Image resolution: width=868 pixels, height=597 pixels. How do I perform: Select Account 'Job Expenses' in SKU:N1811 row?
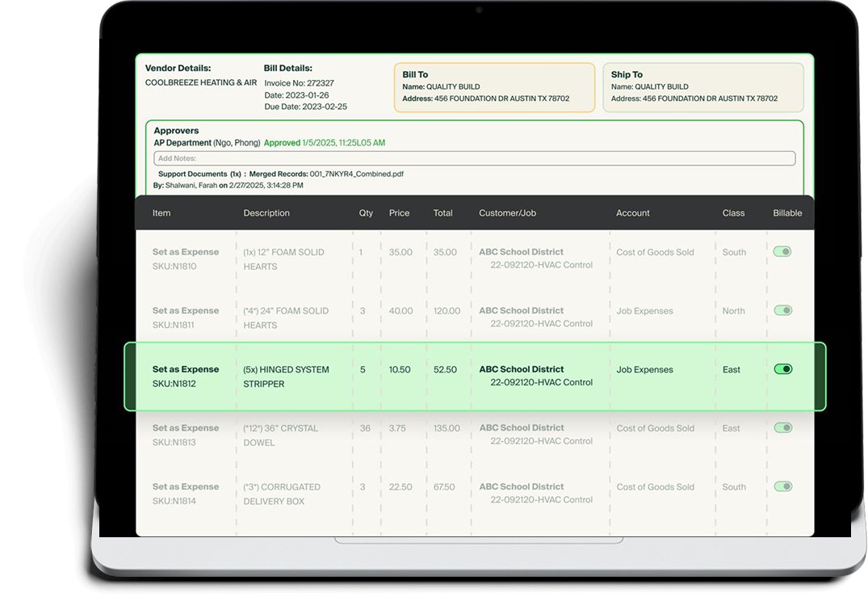[645, 311]
